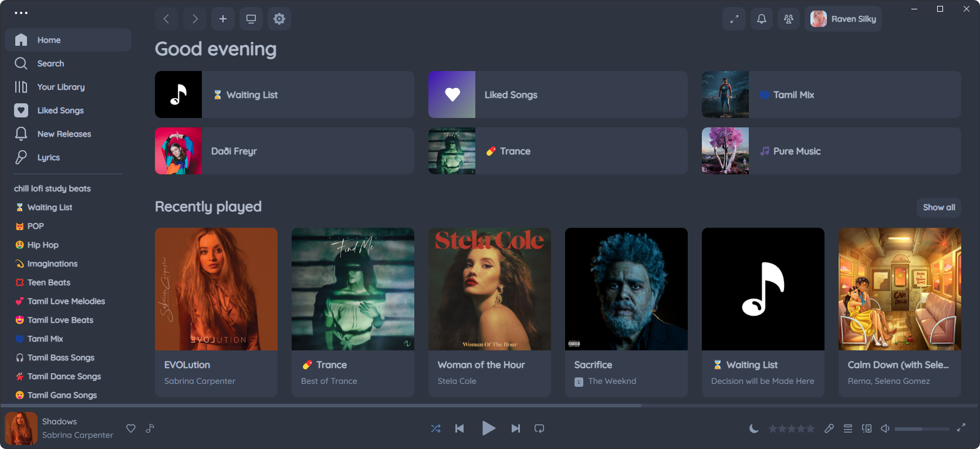This screenshot has width=980, height=449.
Task: Open the Waiting List shortcut card
Action: coord(285,94)
